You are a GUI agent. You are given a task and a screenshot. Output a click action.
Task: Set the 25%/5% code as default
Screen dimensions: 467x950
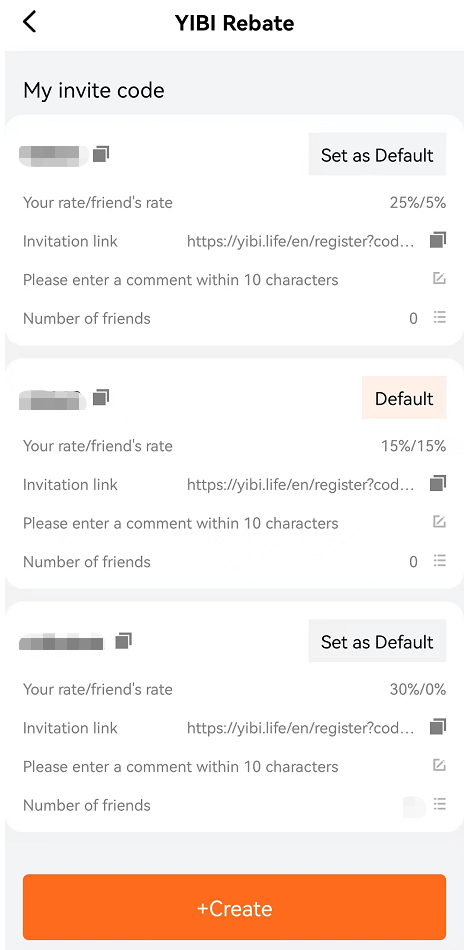pos(377,154)
